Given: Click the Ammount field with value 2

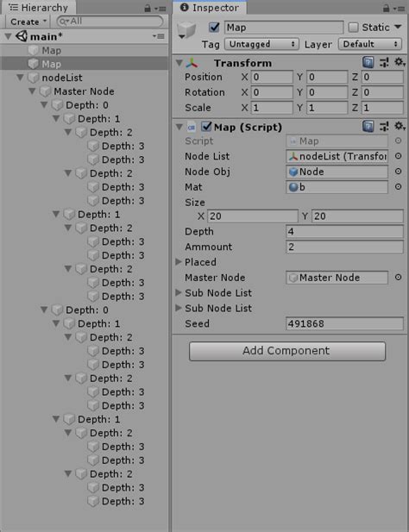Looking at the screenshot, I should [x=344, y=247].
